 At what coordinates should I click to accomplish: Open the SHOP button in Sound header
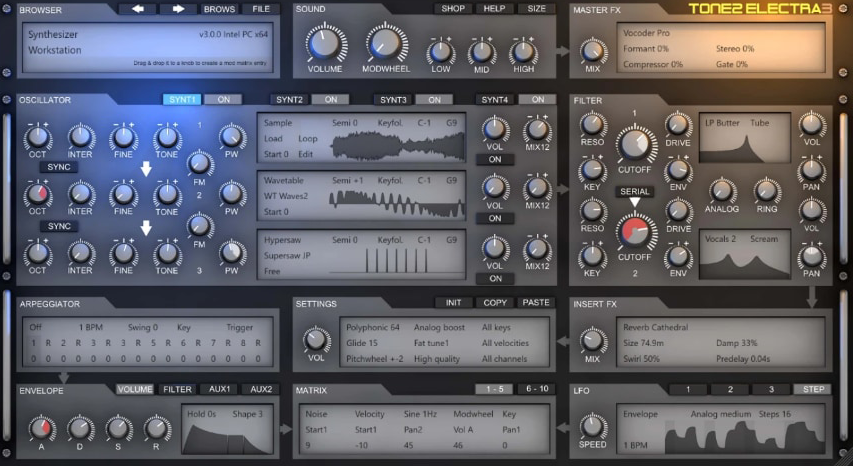453,9
